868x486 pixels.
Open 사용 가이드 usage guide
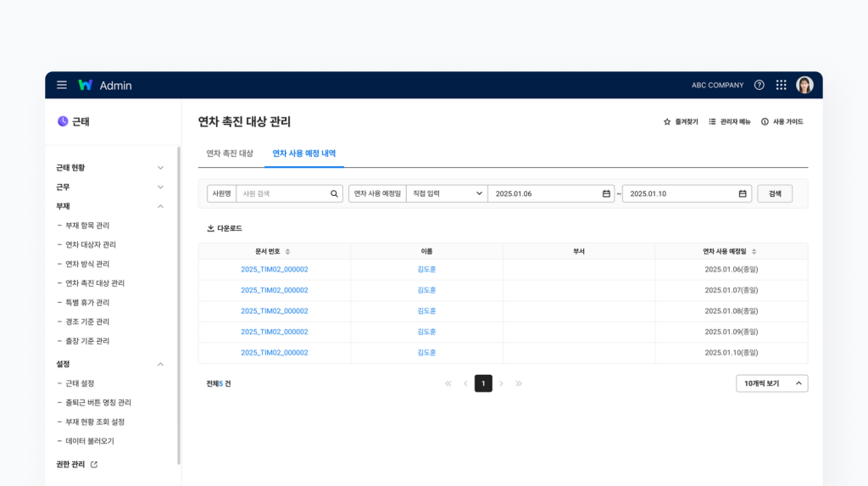782,121
